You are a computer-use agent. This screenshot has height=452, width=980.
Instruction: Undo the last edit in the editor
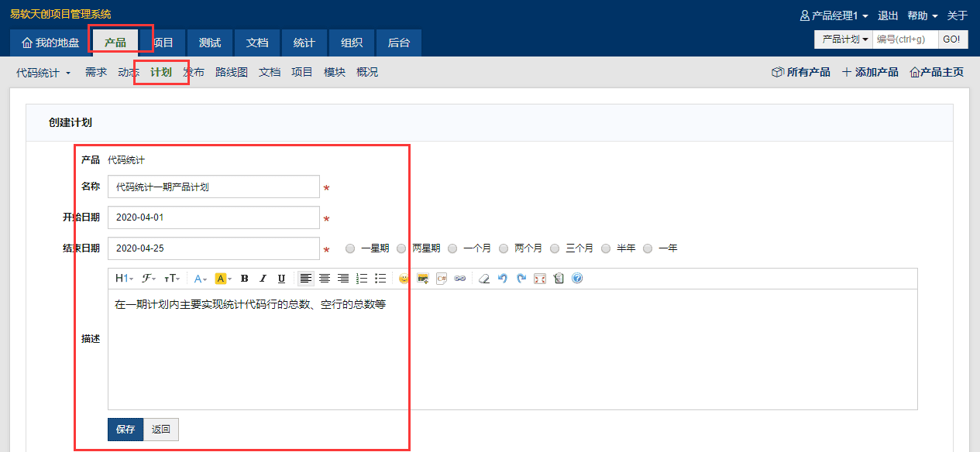coord(503,279)
